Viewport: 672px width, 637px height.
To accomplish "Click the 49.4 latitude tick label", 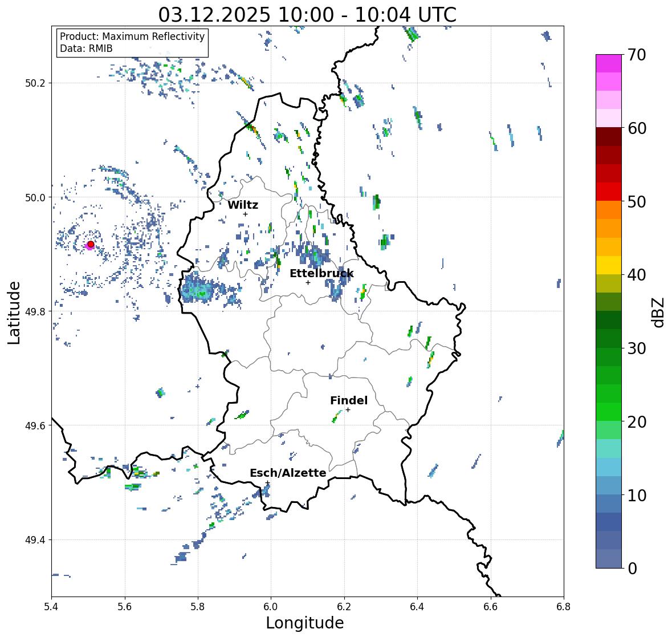I will (x=35, y=540).
